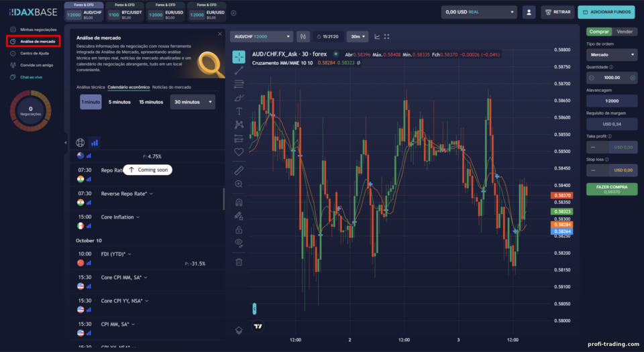Click the globe country filter icon
Viewport: 644px width, 352px height.
[x=80, y=143]
